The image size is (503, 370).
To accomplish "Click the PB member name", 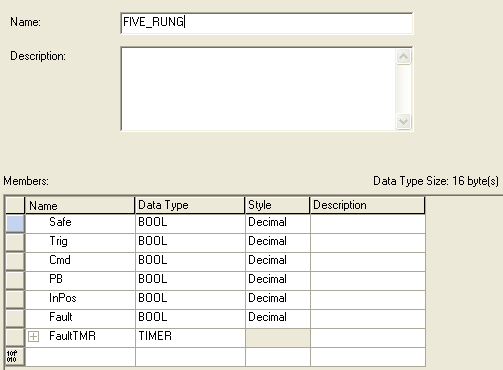I will pyautogui.click(x=56, y=279).
